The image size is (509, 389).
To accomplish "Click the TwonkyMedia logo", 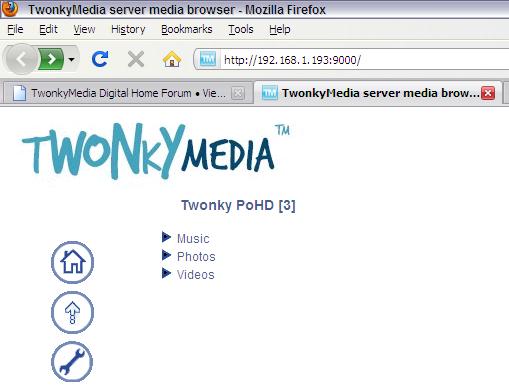I will [x=156, y=151].
